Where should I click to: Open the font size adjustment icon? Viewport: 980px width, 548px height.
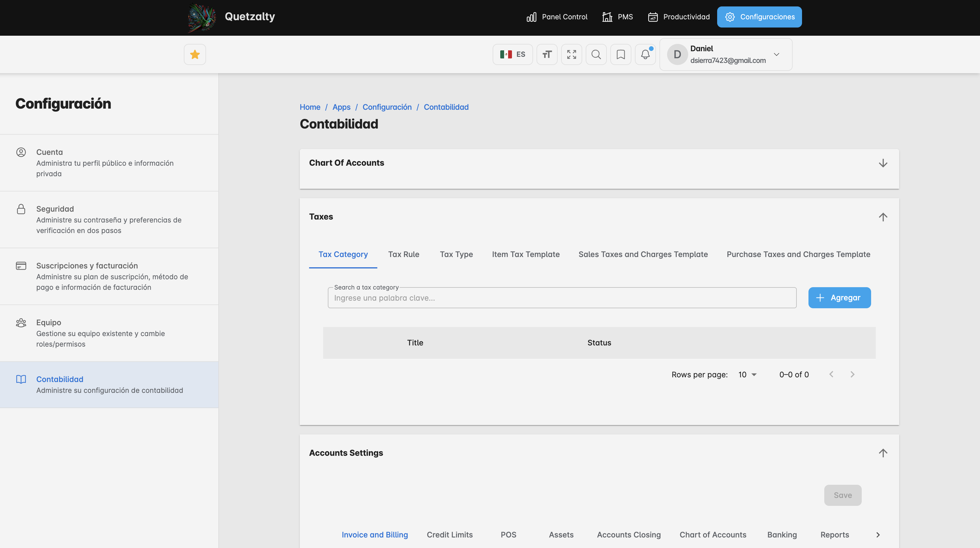click(x=547, y=54)
